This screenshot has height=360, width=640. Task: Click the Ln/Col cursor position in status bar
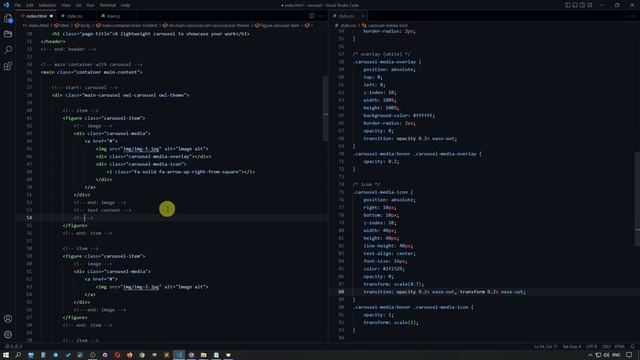point(545,347)
